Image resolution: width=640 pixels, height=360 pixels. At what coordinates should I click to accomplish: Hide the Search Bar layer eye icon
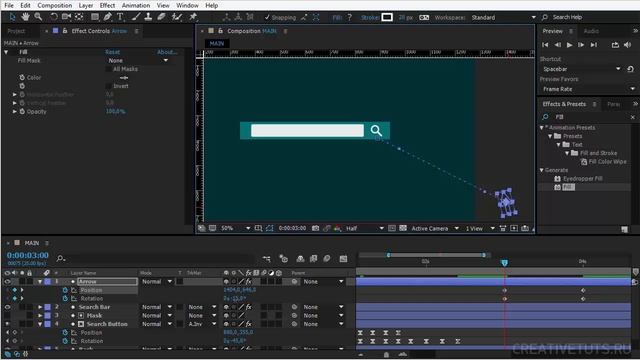click(7, 307)
